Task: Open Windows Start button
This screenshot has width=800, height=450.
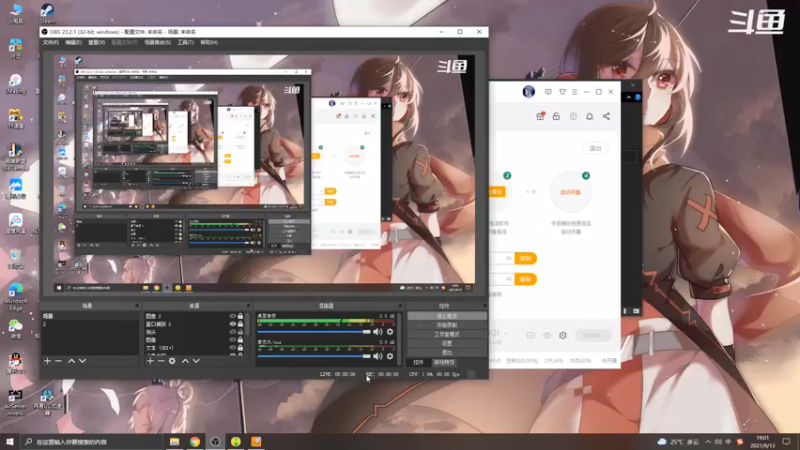Action: pyautogui.click(x=10, y=441)
